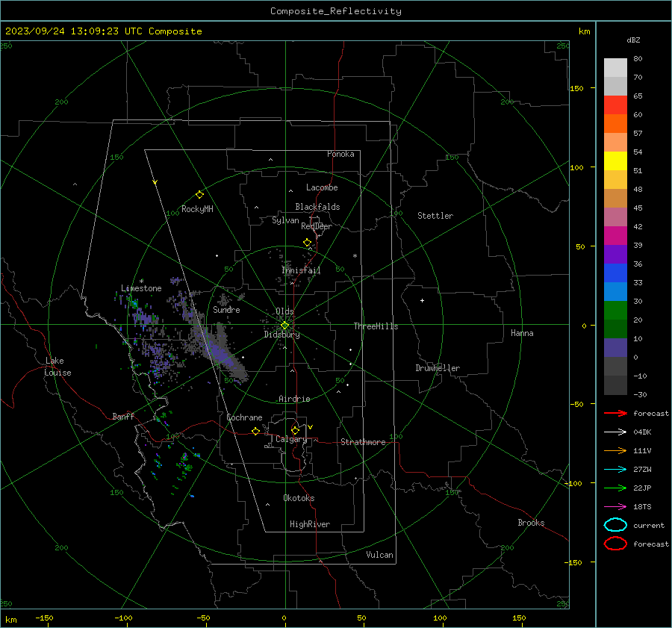Click the Lake Louise label
Image resolution: width=672 pixels, height=628 pixels.
tap(57, 367)
